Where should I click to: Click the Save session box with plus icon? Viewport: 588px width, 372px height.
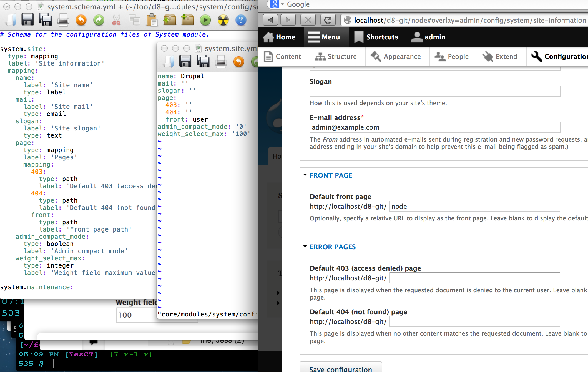[x=187, y=20]
